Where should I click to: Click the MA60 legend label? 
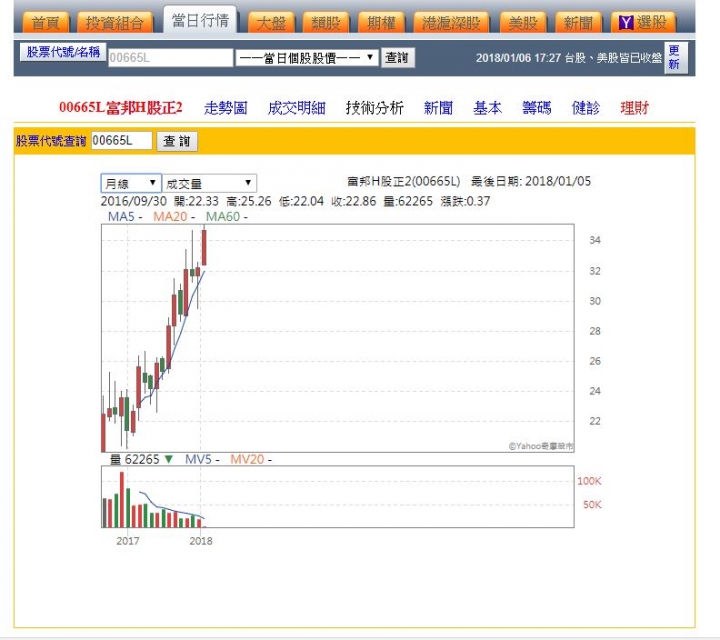click(223, 216)
